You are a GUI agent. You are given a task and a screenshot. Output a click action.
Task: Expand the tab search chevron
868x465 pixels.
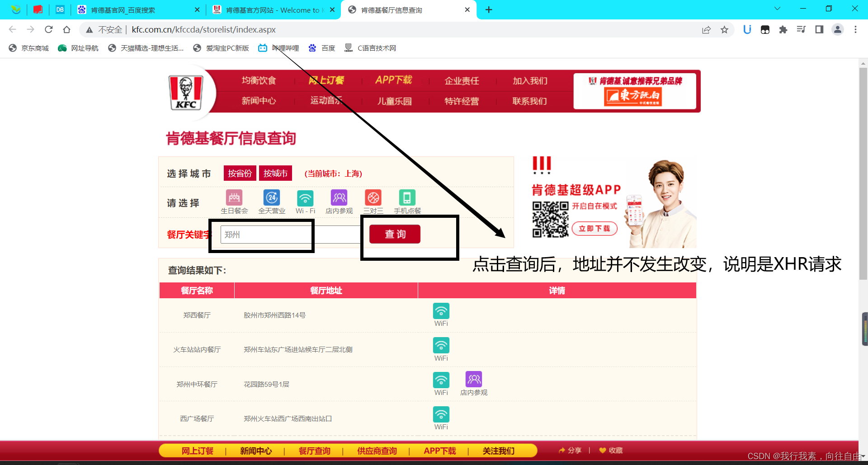tap(778, 9)
